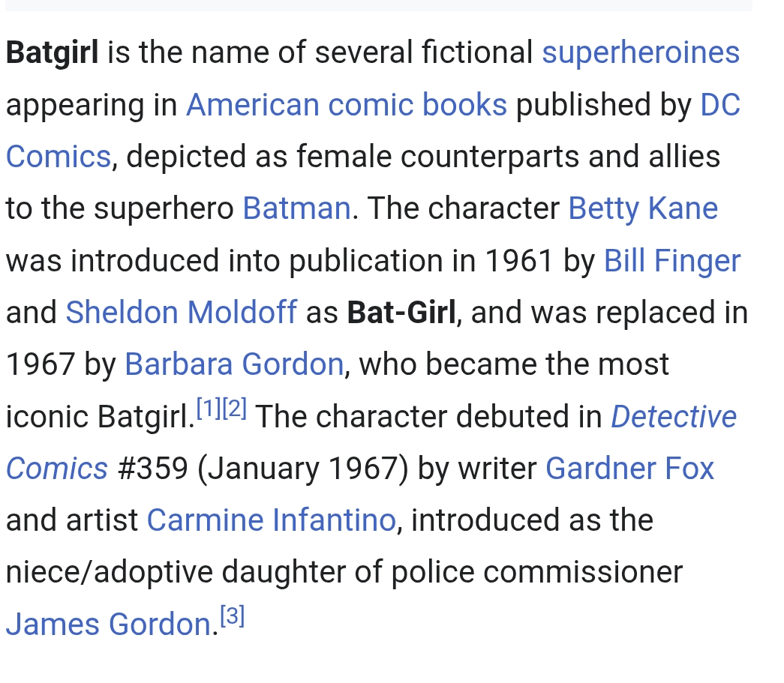
Task: Visit the Batman article link
Action: click(296, 208)
